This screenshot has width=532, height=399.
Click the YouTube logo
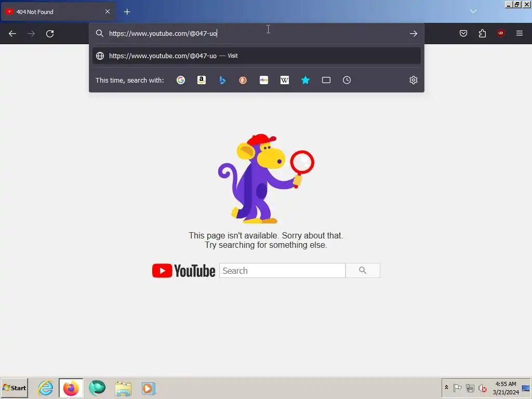[183, 271]
